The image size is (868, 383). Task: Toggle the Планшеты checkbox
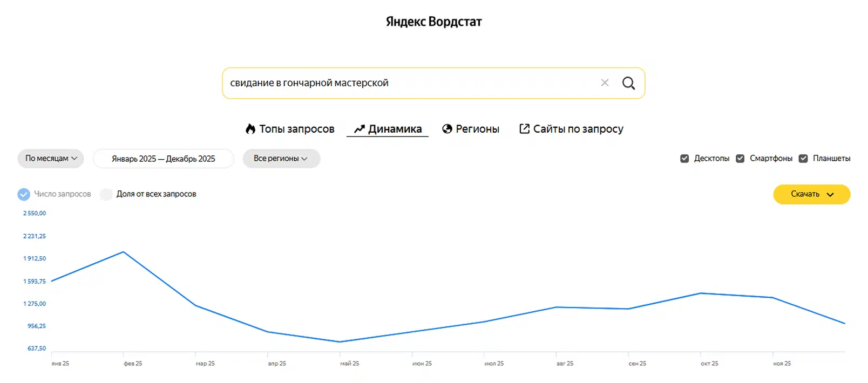click(803, 159)
